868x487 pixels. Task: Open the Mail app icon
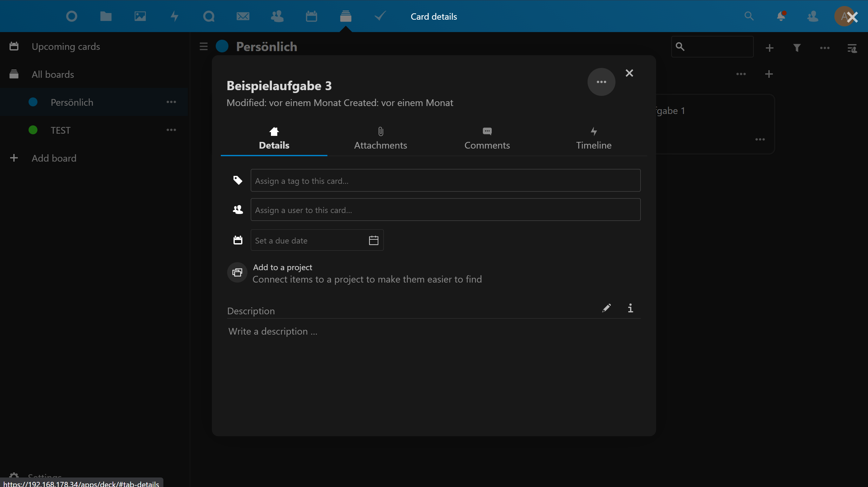pos(243,16)
